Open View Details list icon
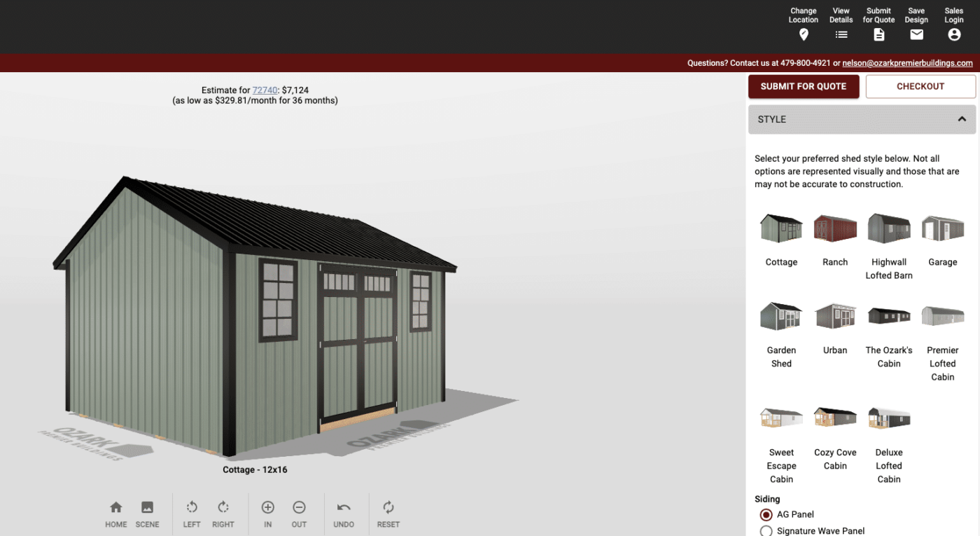The height and width of the screenshot is (536, 980). click(841, 34)
